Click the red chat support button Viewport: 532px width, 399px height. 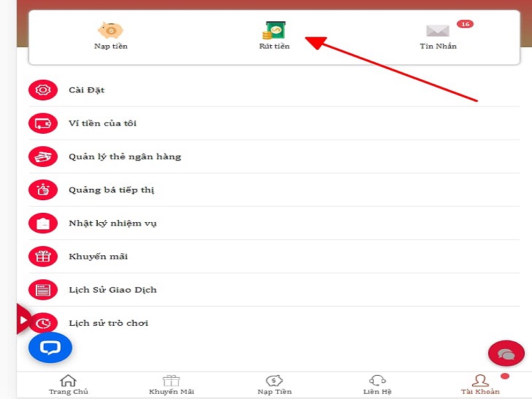pyautogui.click(x=506, y=354)
